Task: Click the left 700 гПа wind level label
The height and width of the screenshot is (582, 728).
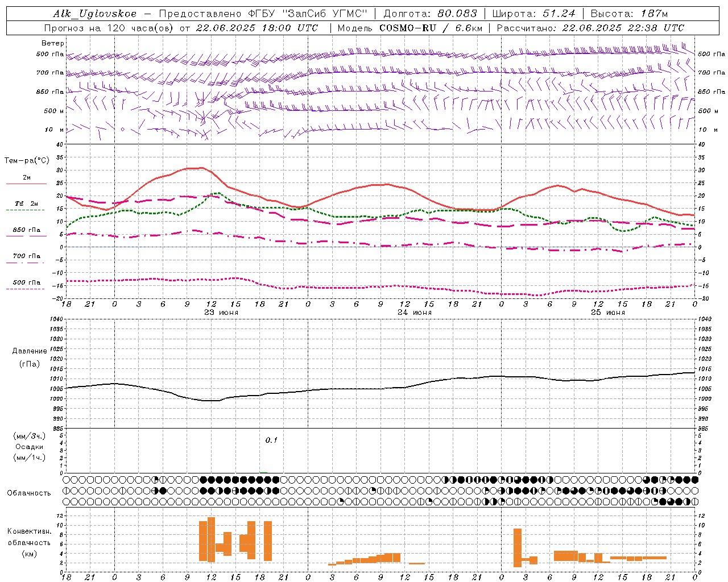Action: coord(50,73)
